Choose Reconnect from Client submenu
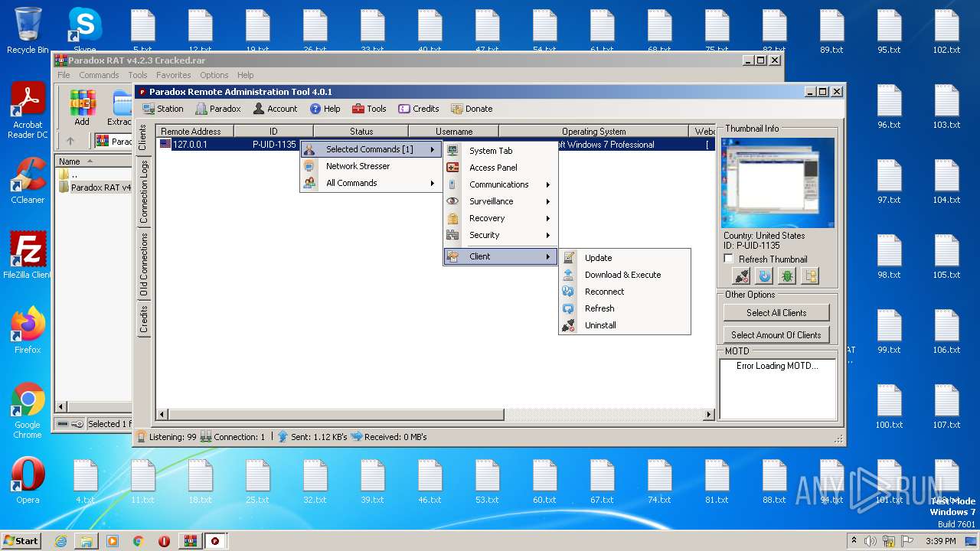 [x=624, y=292]
